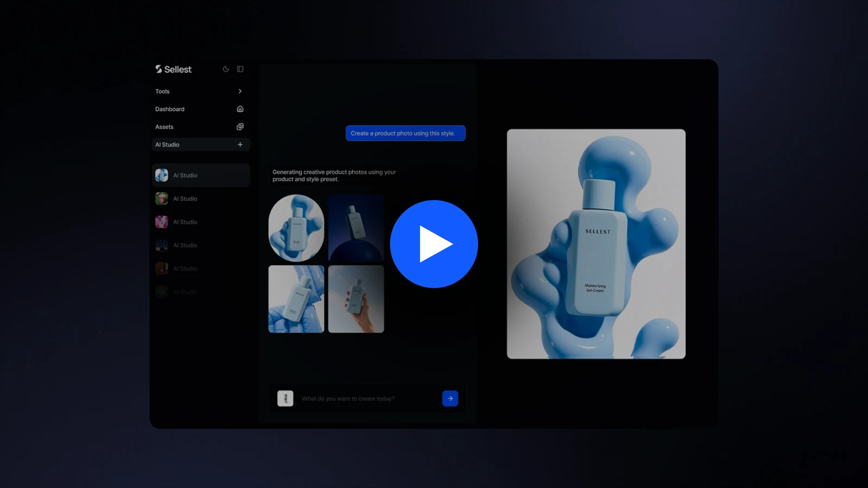
Task: Expand the Tools chevron
Action: [240, 91]
